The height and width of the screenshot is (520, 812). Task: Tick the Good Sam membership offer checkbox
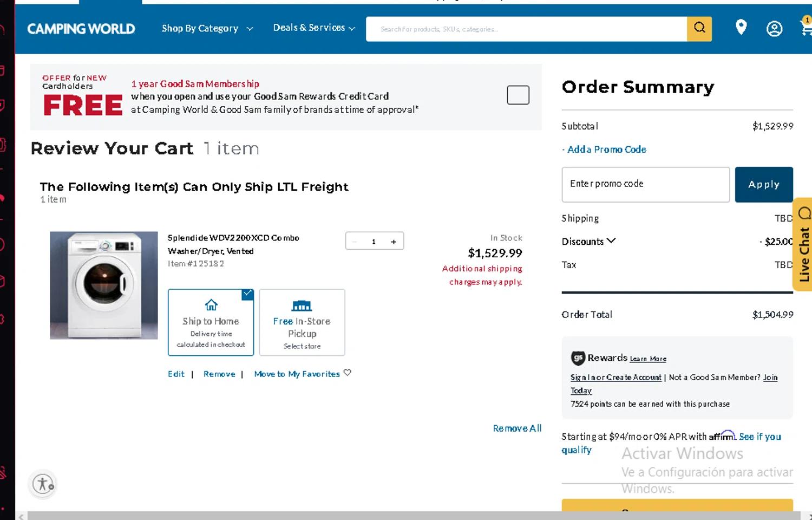[x=518, y=95]
